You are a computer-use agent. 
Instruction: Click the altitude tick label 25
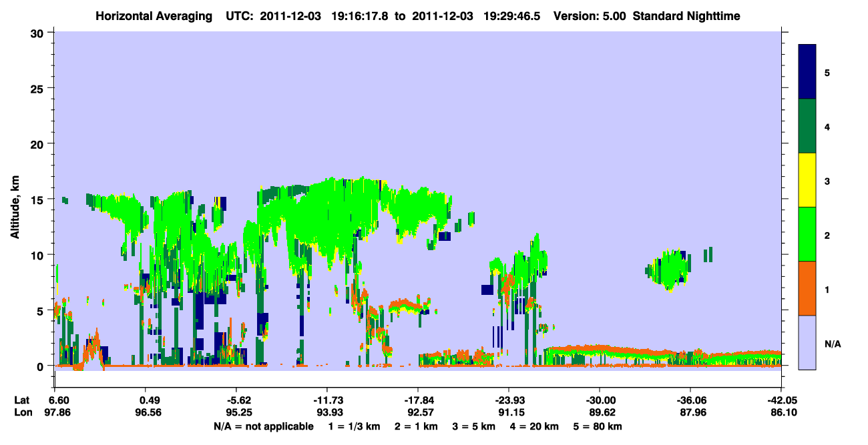click(38, 88)
